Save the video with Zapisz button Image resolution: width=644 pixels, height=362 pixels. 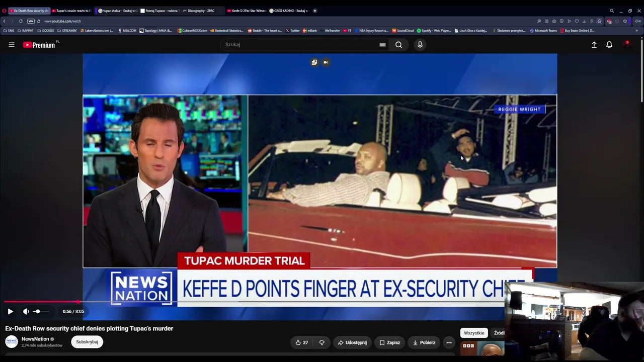point(390,342)
